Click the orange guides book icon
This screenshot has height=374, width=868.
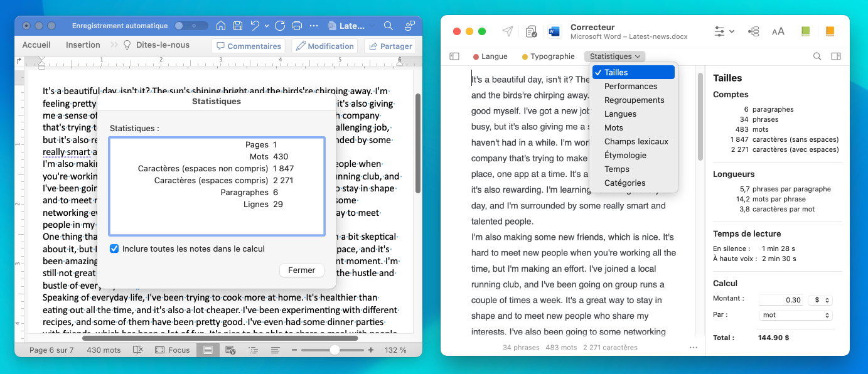click(830, 31)
